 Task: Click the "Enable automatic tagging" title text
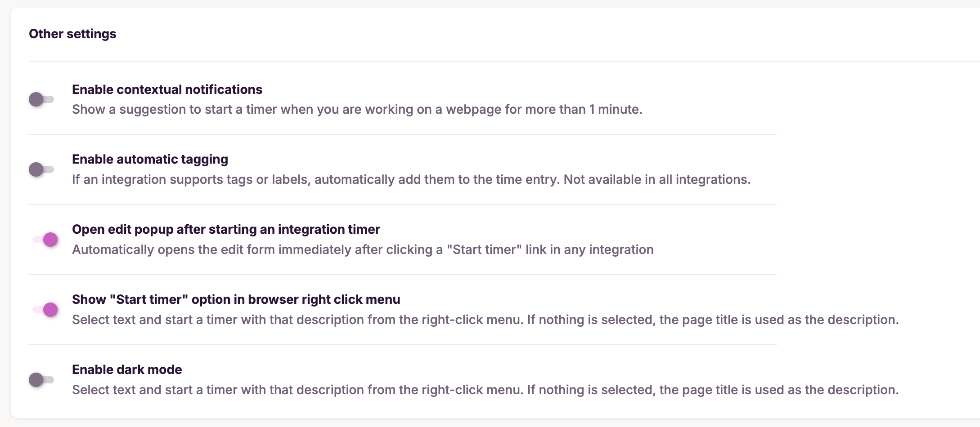(150, 159)
